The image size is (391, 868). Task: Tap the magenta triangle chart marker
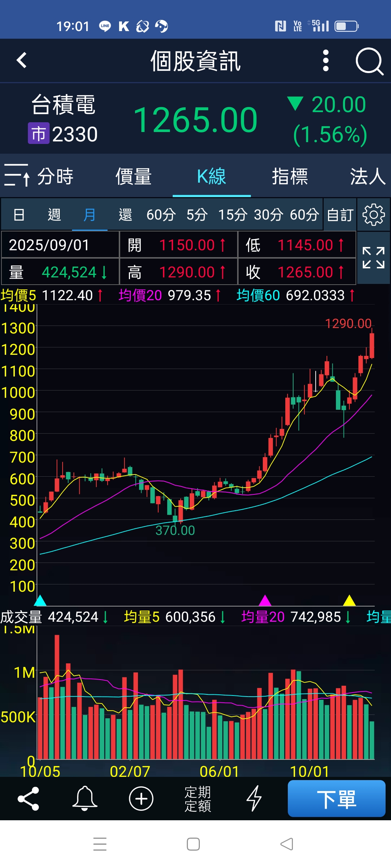click(x=265, y=600)
